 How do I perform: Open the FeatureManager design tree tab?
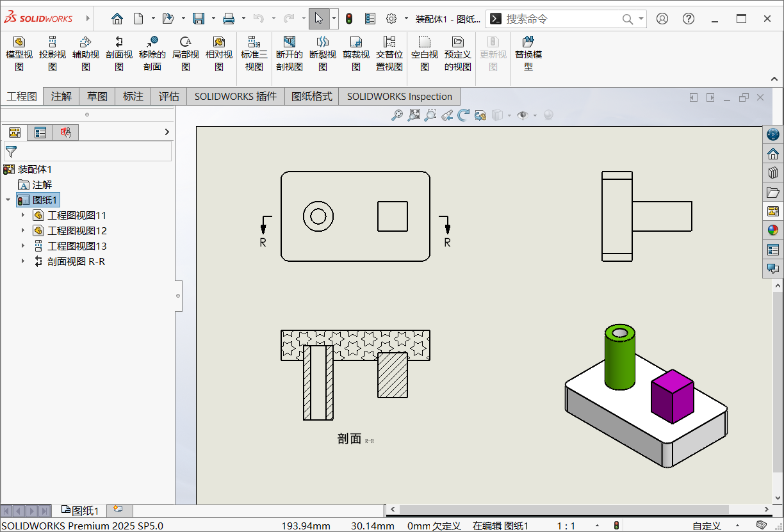[15, 133]
